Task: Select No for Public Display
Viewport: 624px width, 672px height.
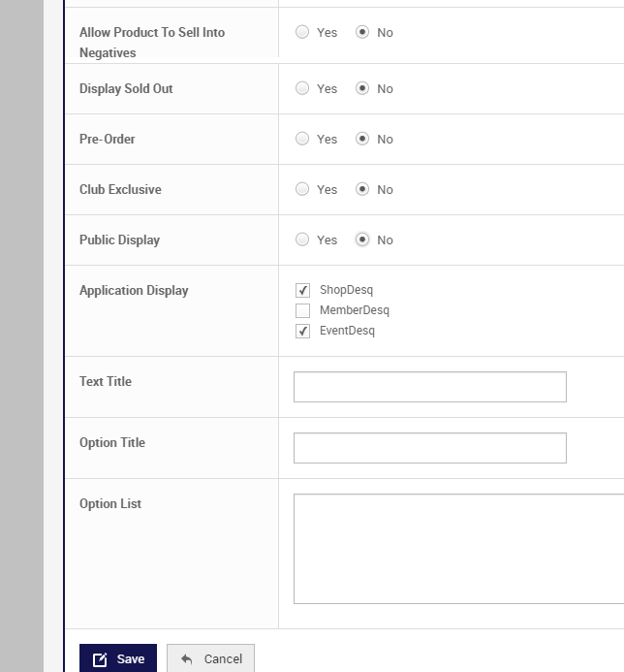Action: coord(362,240)
